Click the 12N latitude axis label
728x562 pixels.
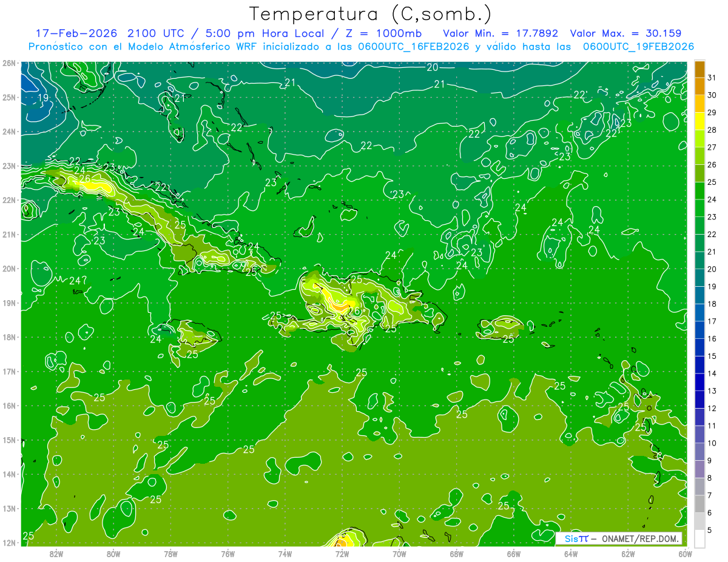coord(8,543)
